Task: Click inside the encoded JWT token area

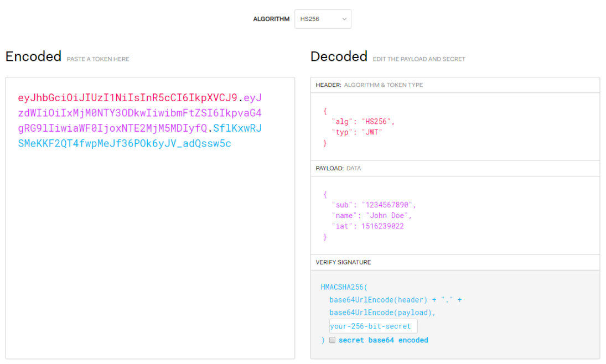Action: pyautogui.click(x=138, y=119)
